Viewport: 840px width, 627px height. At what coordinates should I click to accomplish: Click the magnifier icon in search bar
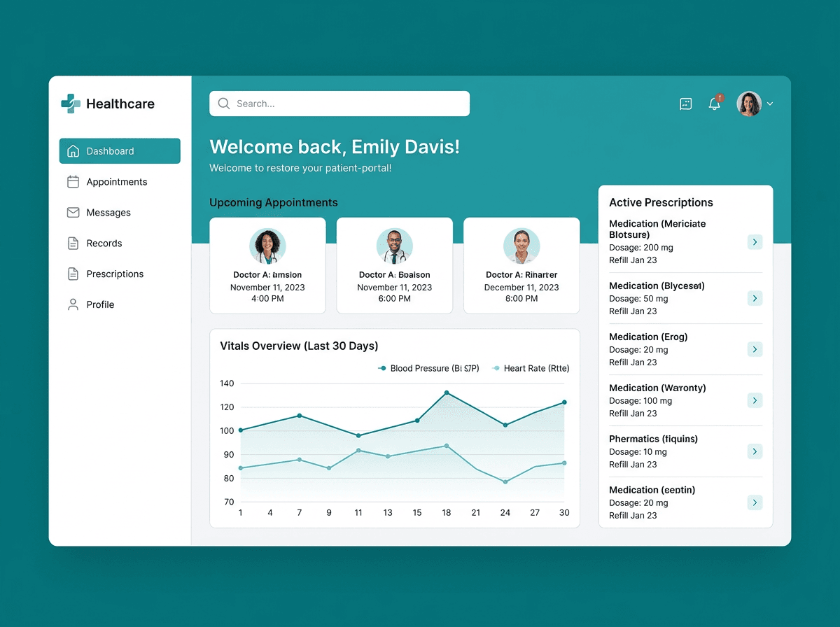click(224, 104)
